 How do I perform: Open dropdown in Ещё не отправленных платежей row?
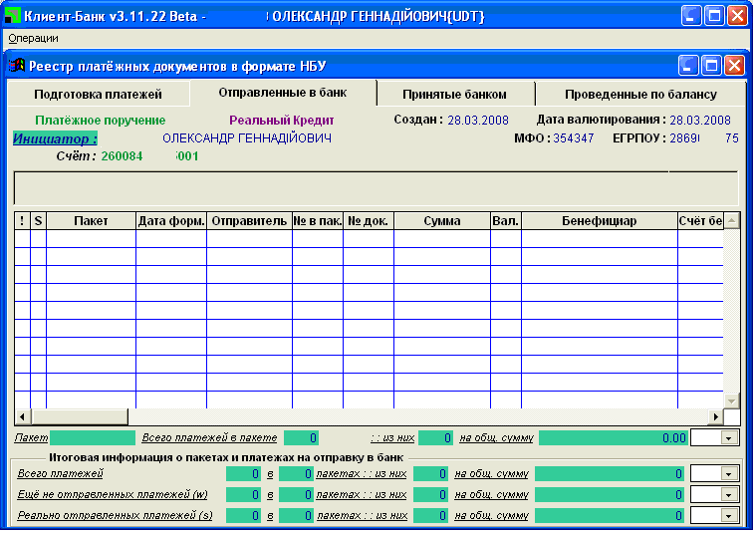(729, 494)
